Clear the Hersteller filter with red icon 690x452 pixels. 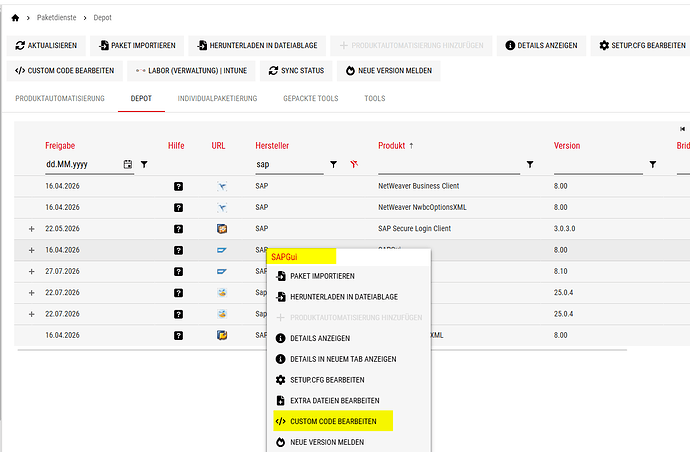[354, 164]
